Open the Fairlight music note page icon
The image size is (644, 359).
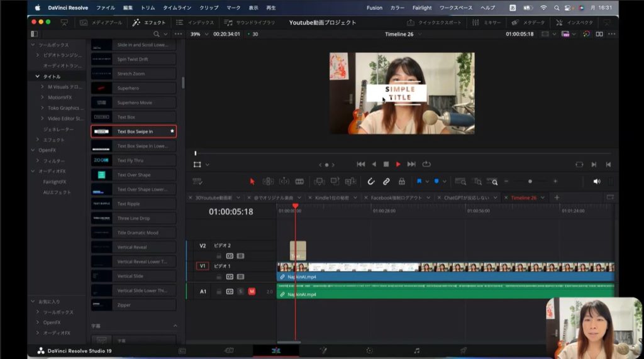416,350
